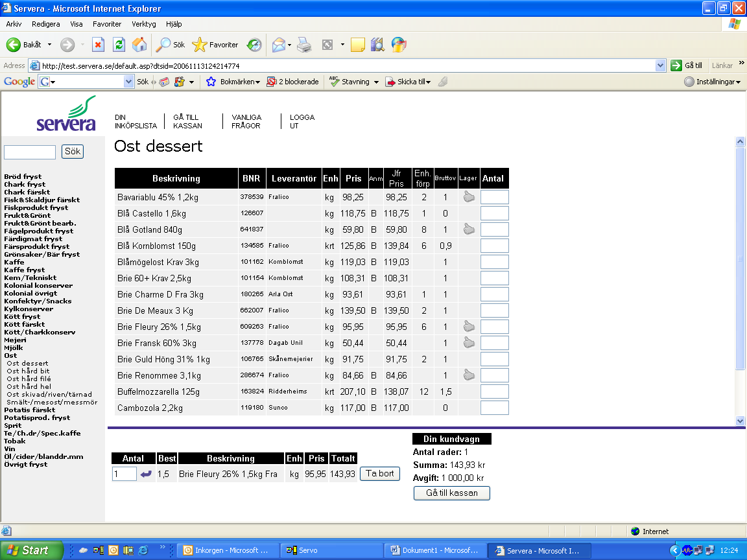Click the Google toolbar logo
747x560 pixels.
click(x=19, y=82)
